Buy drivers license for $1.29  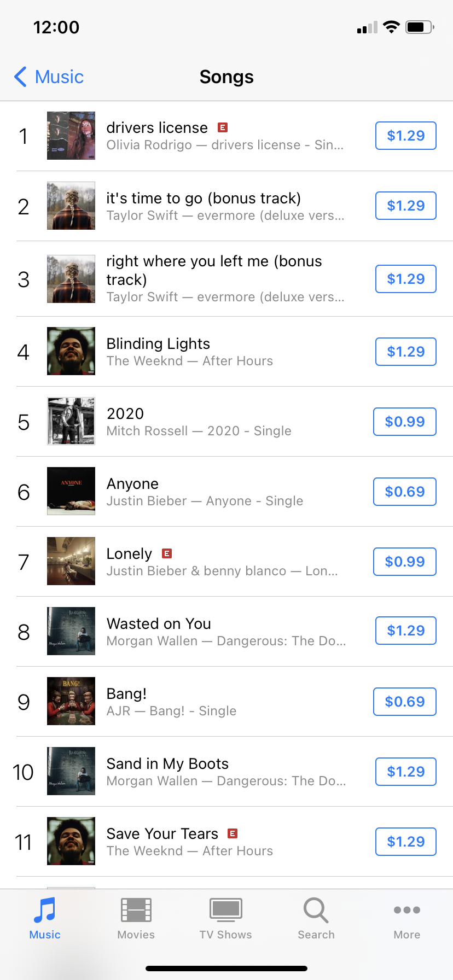coord(405,136)
